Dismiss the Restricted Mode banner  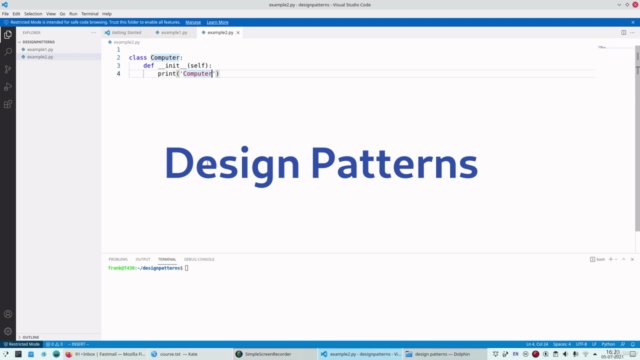point(633,22)
